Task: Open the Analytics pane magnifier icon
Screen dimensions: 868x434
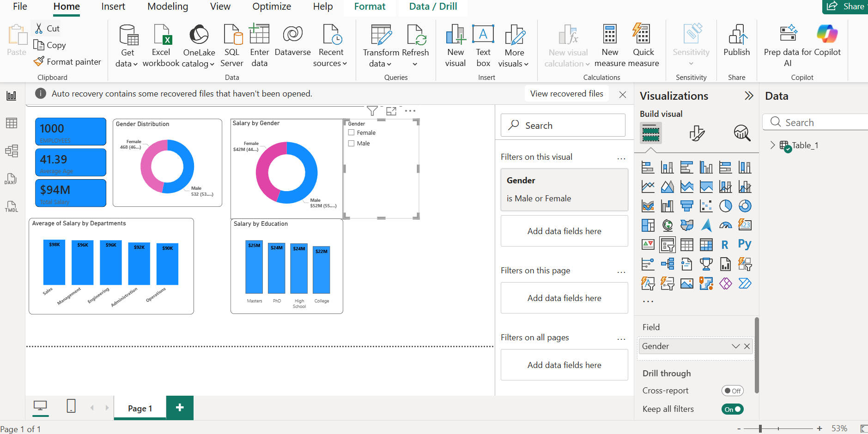Action: [x=742, y=133]
